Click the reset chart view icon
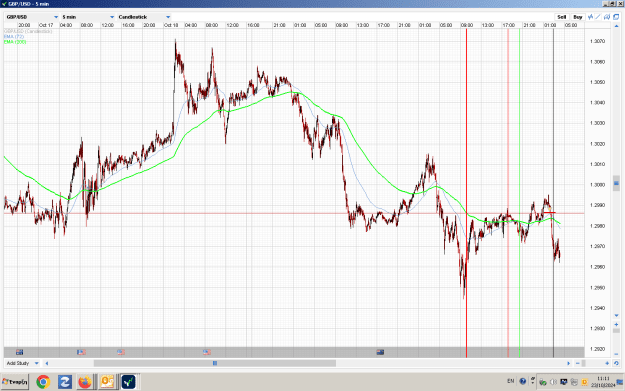 tap(616, 363)
